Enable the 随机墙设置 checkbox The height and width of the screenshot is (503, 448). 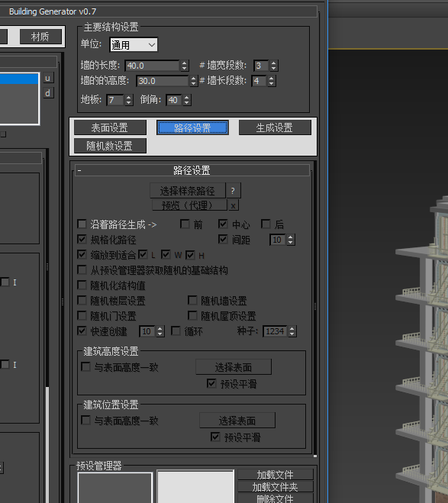[192, 301]
